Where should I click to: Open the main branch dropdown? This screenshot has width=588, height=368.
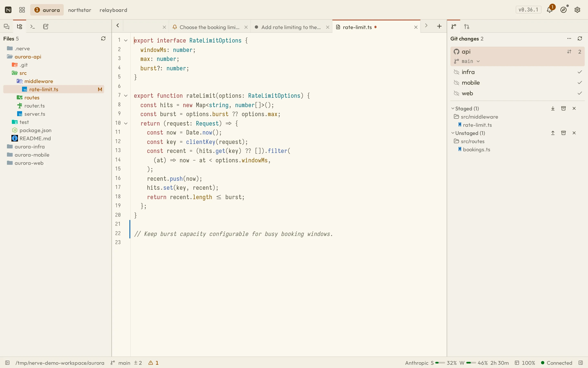(467, 61)
